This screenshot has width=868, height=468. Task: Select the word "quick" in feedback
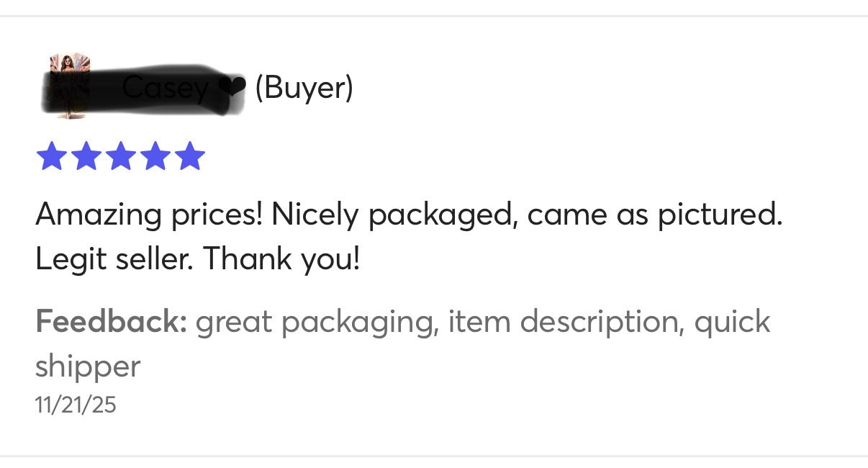(x=732, y=321)
